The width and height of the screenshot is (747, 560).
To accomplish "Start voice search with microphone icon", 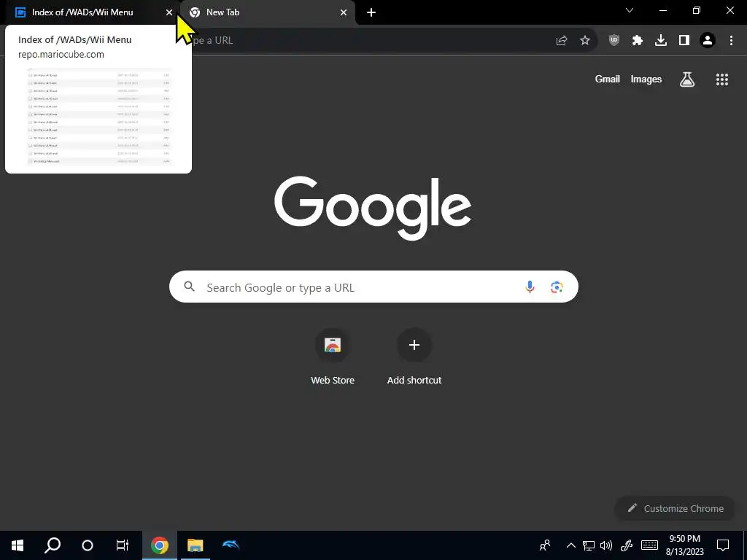I will [x=530, y=287].
